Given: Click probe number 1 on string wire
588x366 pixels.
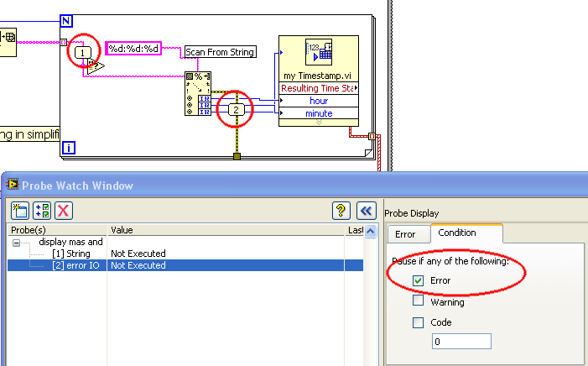Looking at the screenshot, I should (x=83, y=53).
